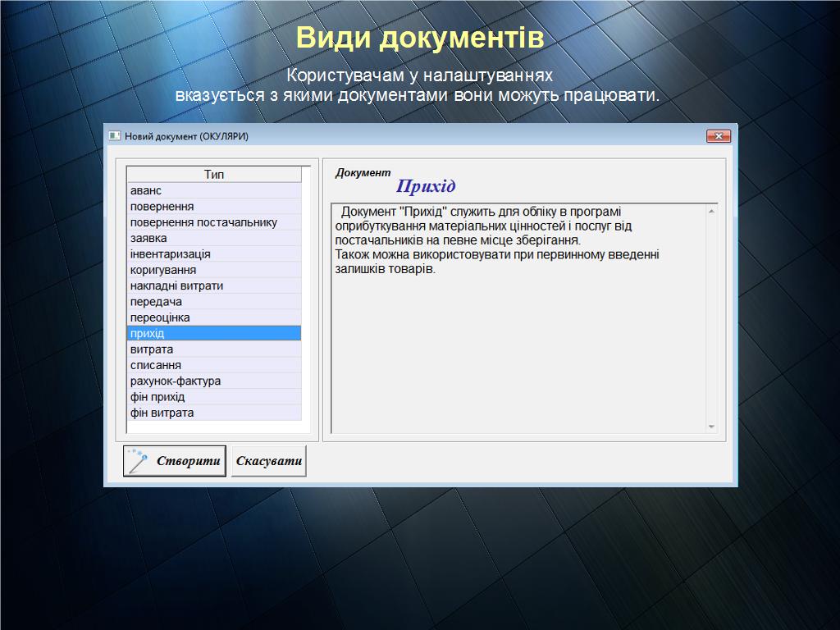Image resolution: width=840 pixels, height=630 pixels.
Task: Select 'повернення' document type
Action: tap(213, 207)
